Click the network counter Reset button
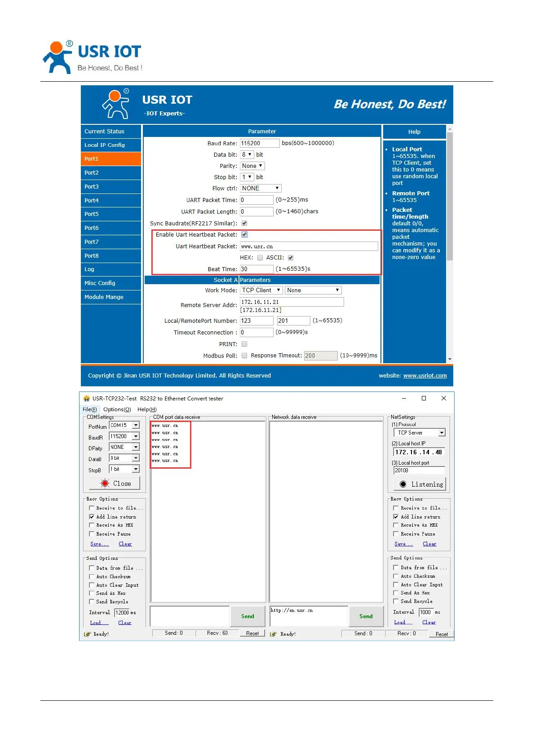Viewport: 535px width, 756px height. (x=442, y=634)
